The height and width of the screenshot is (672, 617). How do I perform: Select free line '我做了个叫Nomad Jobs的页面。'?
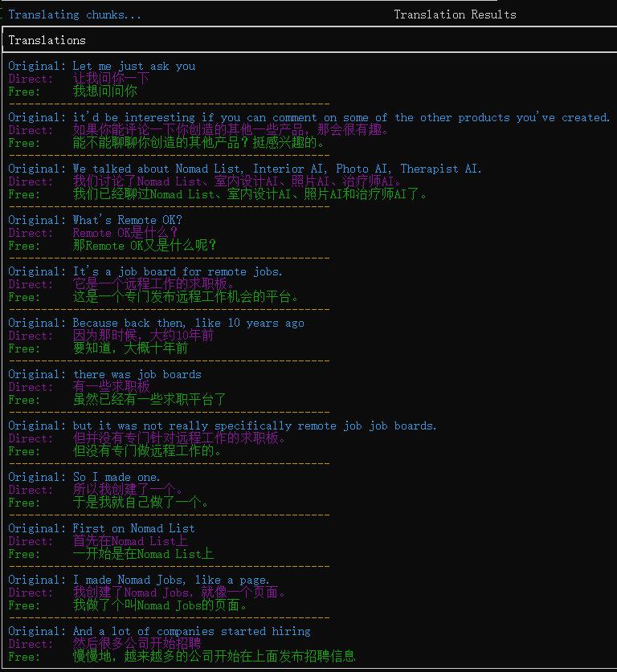161,605
